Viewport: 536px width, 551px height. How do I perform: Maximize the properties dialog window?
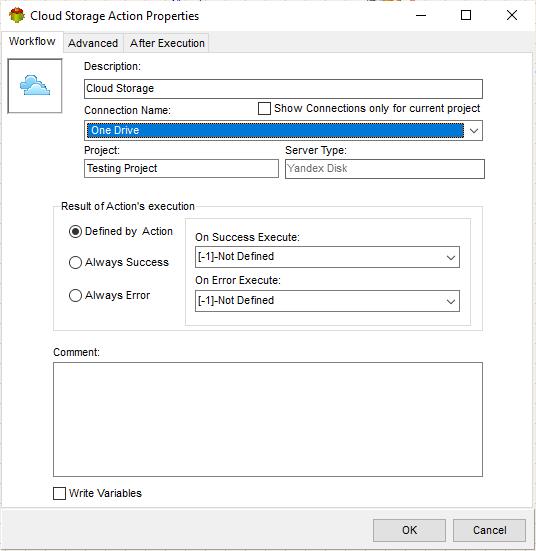tap(466, 15)
